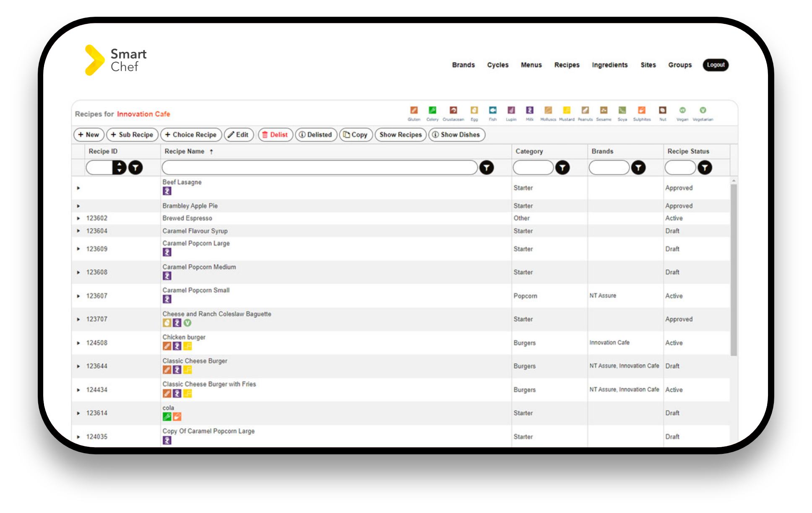The image size is (812, 513).
Task: Expand recipe 123609 Caramel Popcorn Large row
Action: (78, 249)
